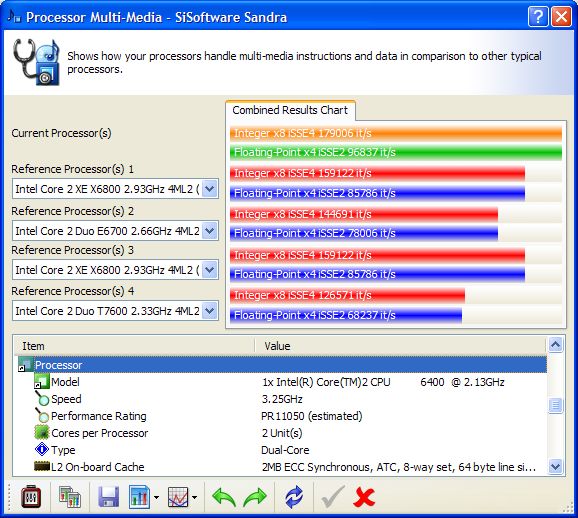
Task: Click the Speed row magnifier icon
Action: 42,399
